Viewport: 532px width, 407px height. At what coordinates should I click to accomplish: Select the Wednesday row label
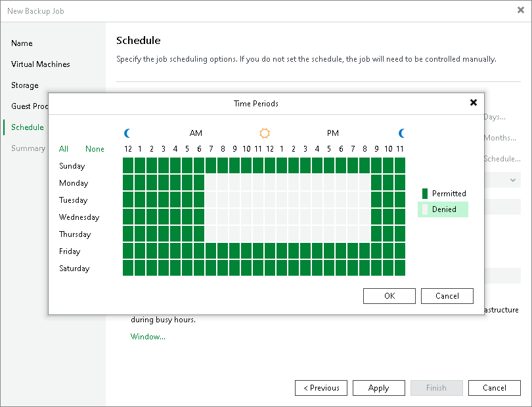(79, 217)
